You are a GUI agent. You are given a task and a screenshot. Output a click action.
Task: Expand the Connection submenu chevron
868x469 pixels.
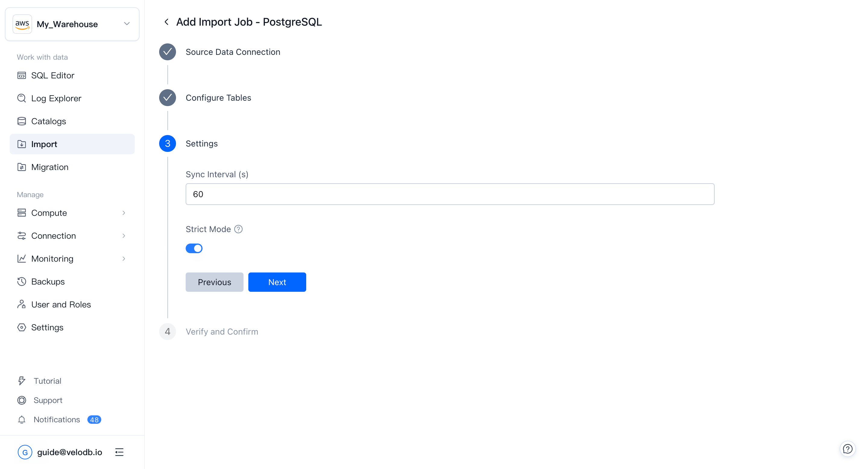pos(124,235)
